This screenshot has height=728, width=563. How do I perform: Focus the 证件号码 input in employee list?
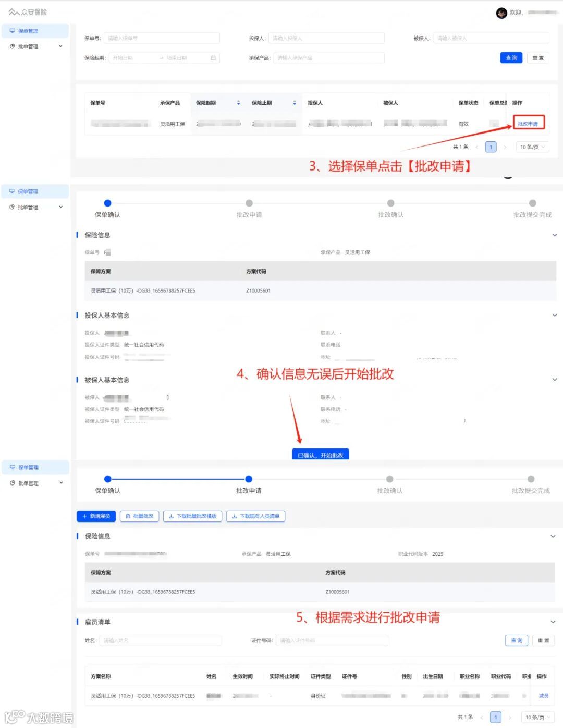pos(332,640)
